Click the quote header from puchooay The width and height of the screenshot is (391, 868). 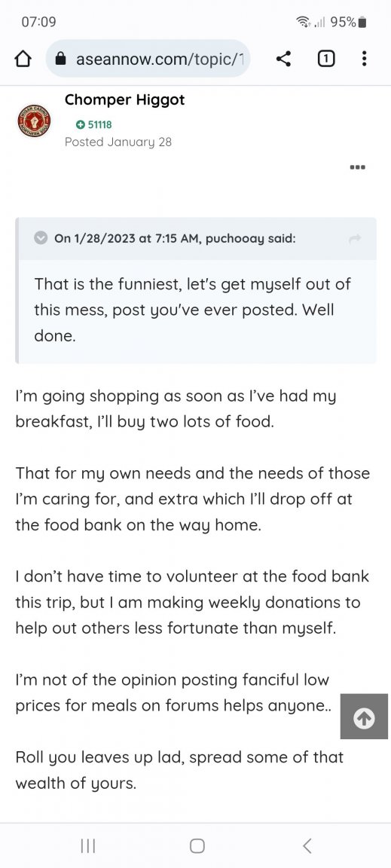[x=175, y=239]
